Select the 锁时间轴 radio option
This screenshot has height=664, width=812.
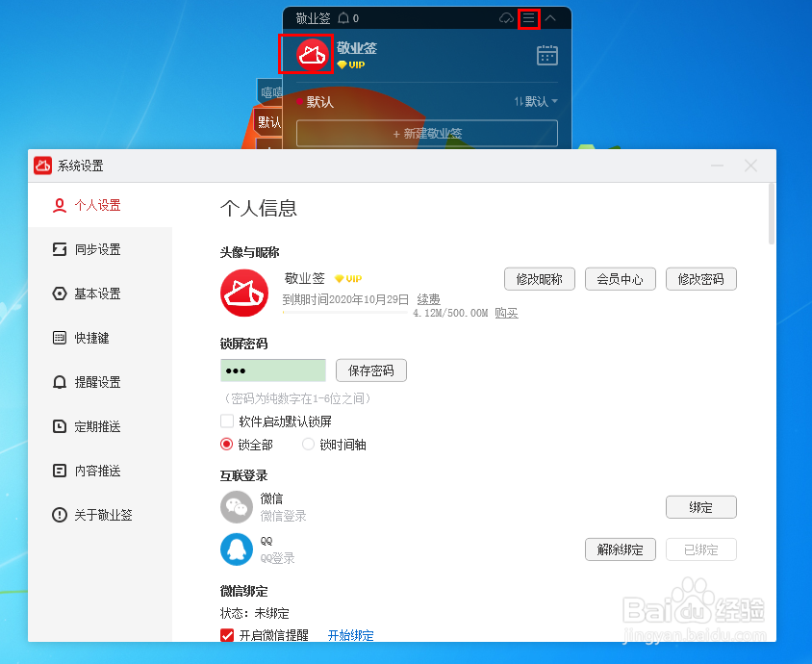point(308,444)
